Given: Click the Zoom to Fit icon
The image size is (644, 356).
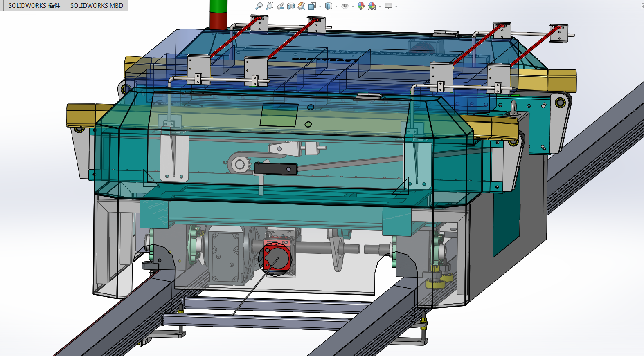Looking at the screenshot, I should [x=259, y=6].
